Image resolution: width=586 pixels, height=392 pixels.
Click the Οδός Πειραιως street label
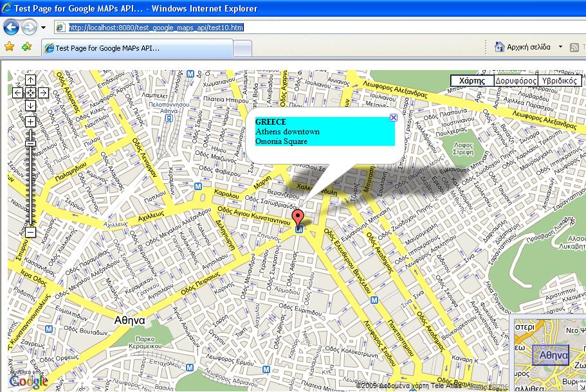200,283
